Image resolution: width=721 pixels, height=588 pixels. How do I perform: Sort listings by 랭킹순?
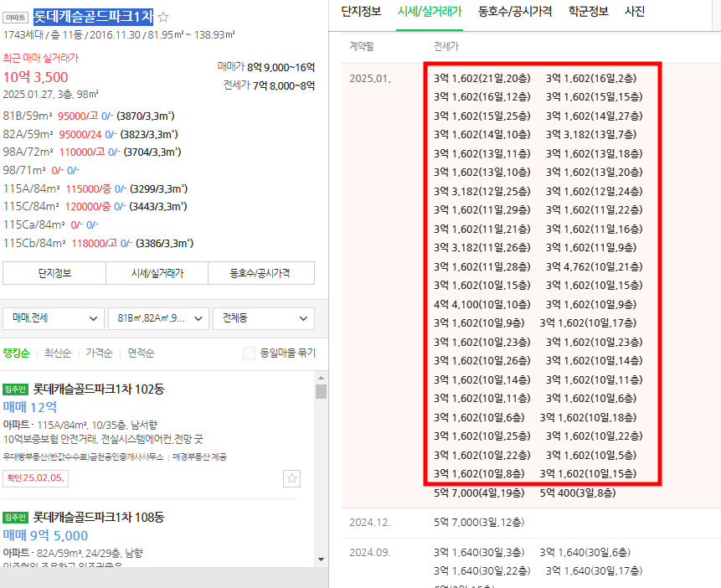[x=16, y=353]
